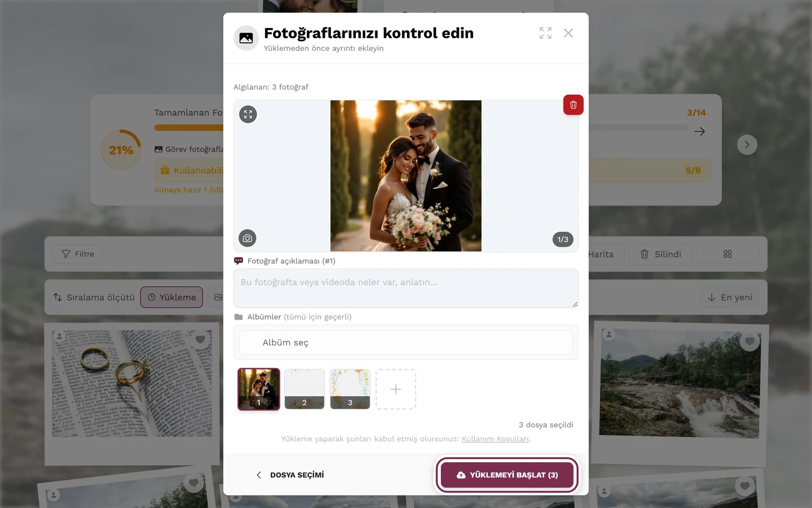This screenshot has width=812, height=508.
Task: Select thumbnail number 1 of the bride and groom
Action: pyautogui.click(x=259, y=389)
